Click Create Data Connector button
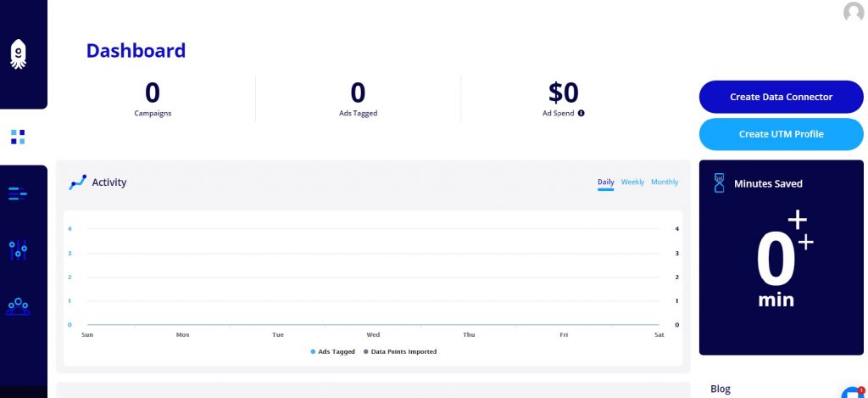This screenshot has width=868, height=398. click(x=781, y=97)
